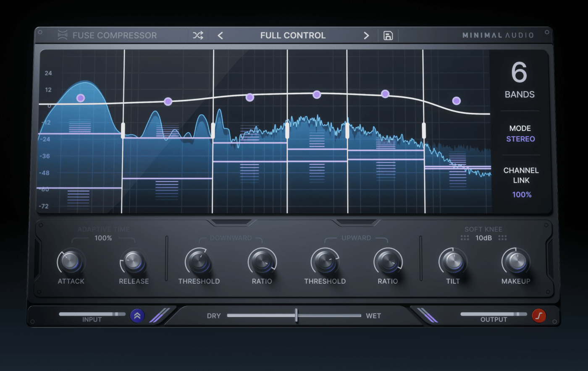Click the TILT knob
The height and width of the screenshot is (371, 588).
pos(453,261)
